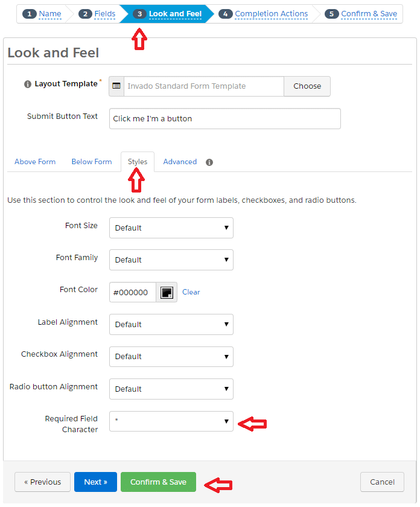Image resolution: width=420 pixels, height=507 pixels.
Task: Go to step 5 Confirm & Save
Action: point(361,14)
